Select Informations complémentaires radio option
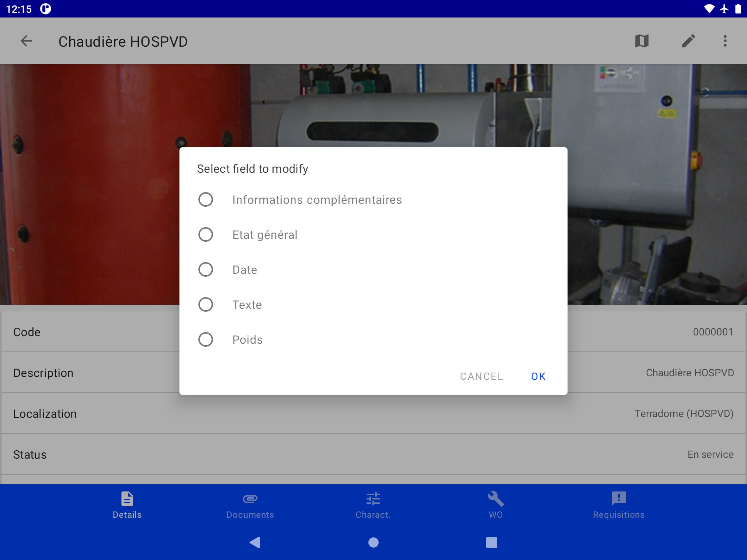747x560 pixels. click(206, 199)
